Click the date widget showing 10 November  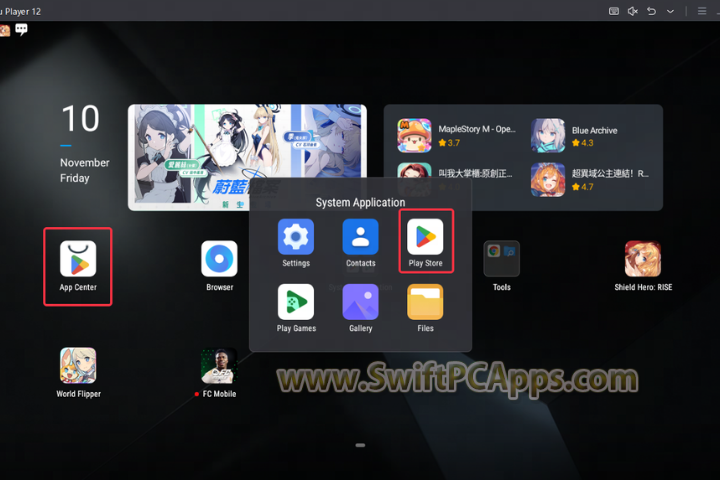tap(84, 144)
